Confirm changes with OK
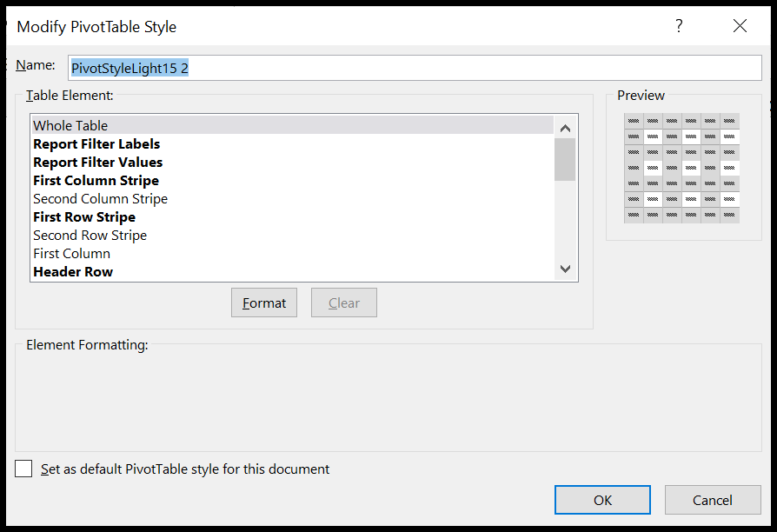The image size is (777, 532). (x=602, y=499)
